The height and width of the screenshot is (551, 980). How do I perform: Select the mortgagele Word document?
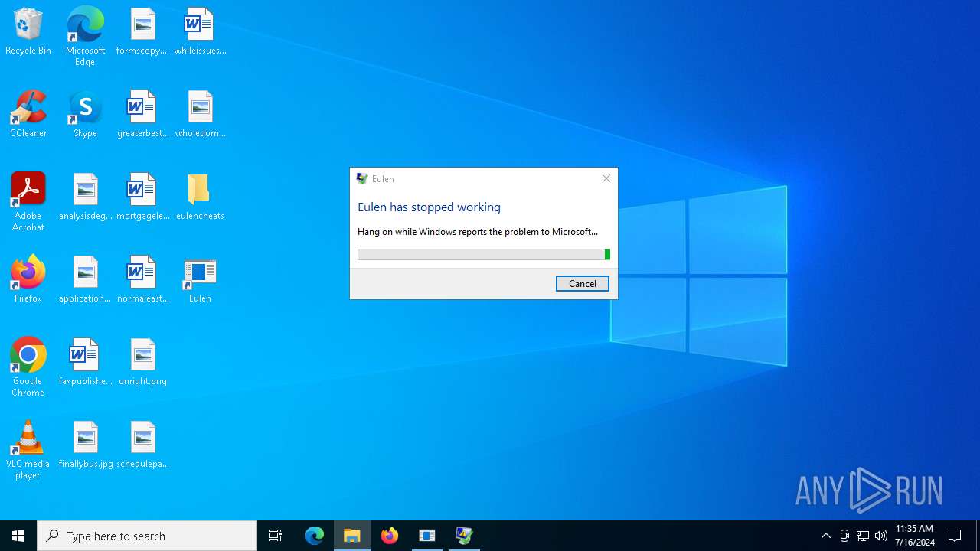tap(142, 197)
